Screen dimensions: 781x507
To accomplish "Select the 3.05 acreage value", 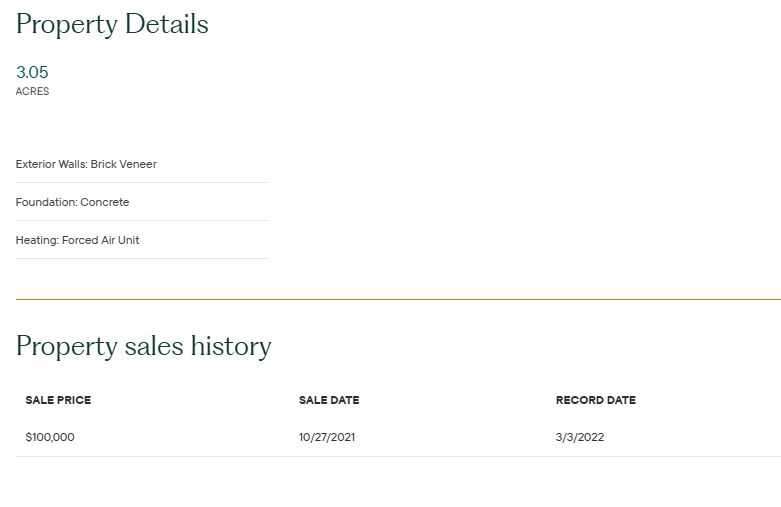I will tap(32, 72).
